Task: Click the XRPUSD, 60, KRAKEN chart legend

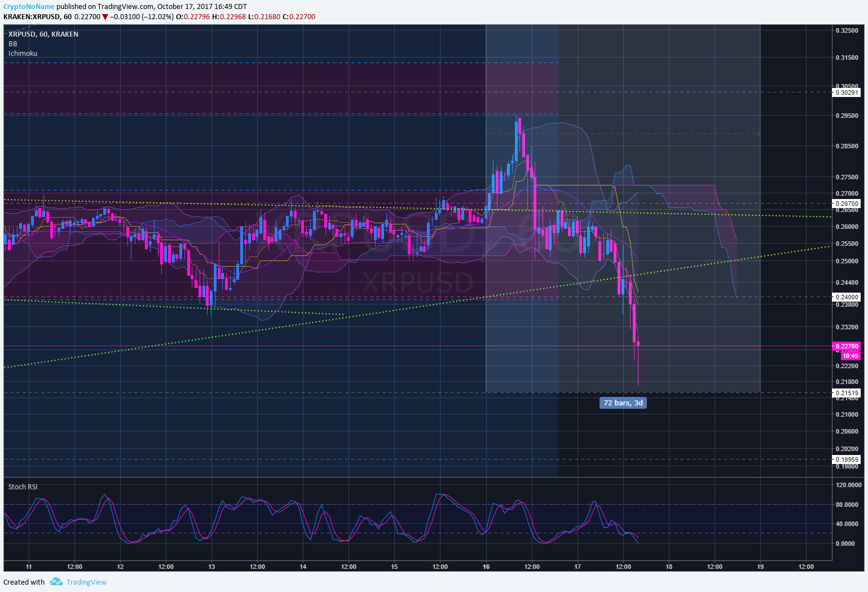Action: tap(43, 34)
